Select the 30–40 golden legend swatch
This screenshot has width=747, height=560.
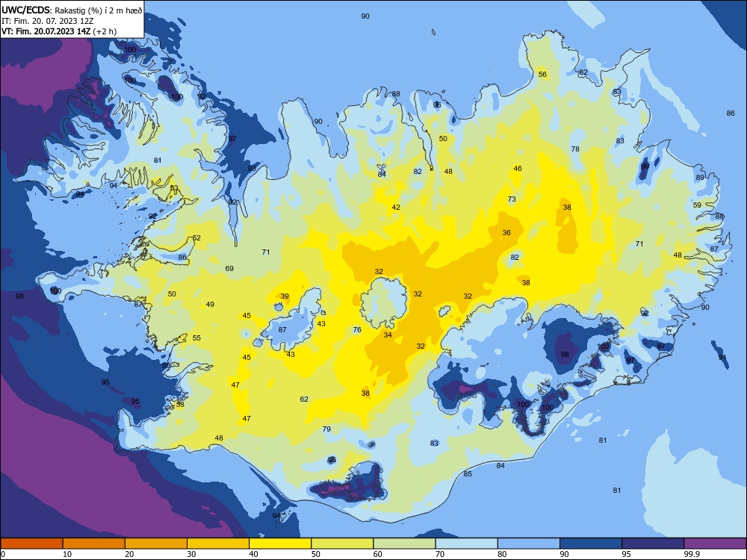218,544
